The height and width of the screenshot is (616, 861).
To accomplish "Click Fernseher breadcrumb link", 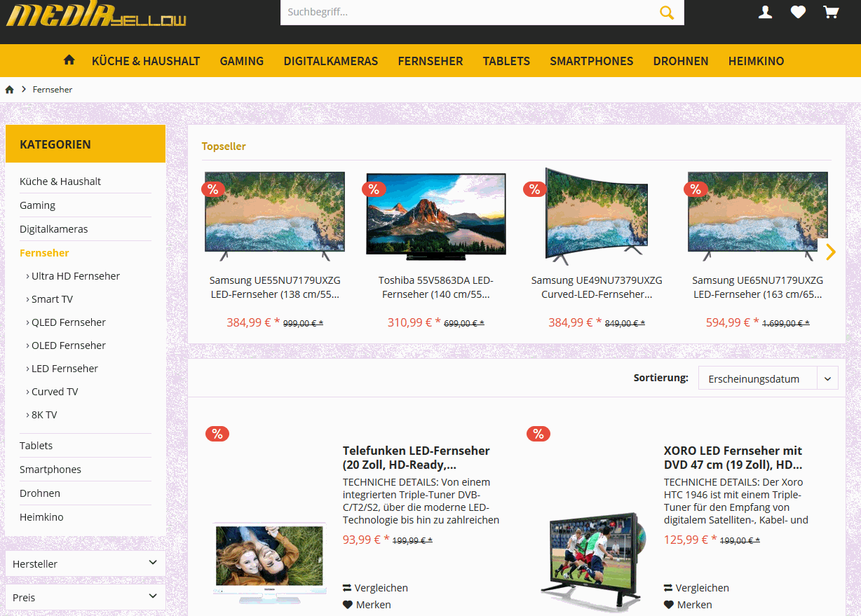I will click(53, 90).
